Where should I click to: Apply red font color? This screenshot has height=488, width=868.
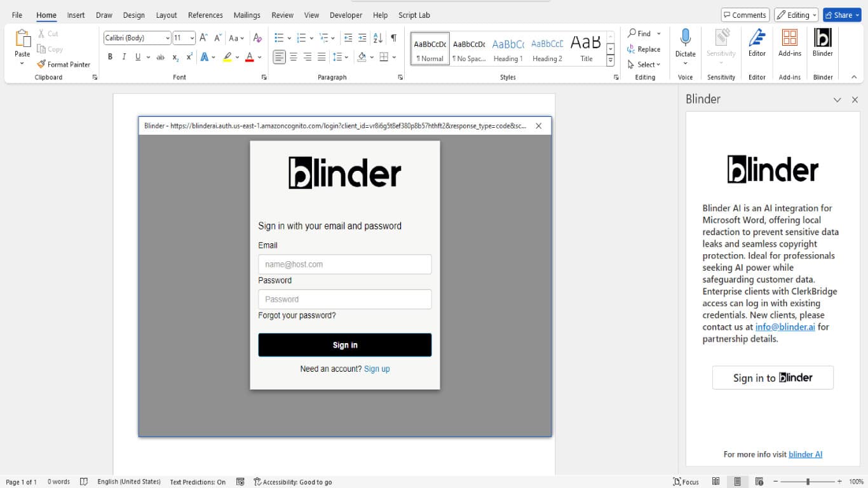point(250,57)
